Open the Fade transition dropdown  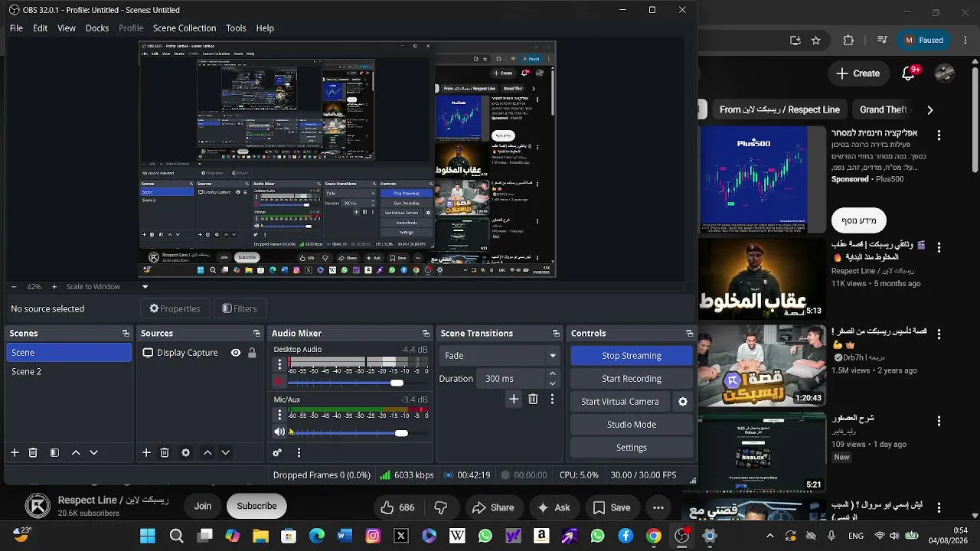[x=498, y=356]
